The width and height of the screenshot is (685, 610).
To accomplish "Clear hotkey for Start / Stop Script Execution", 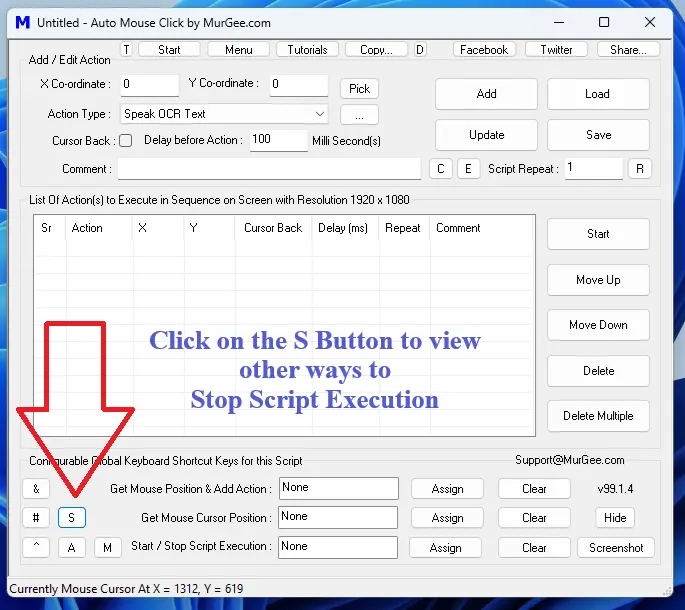I will click(534, 548).
